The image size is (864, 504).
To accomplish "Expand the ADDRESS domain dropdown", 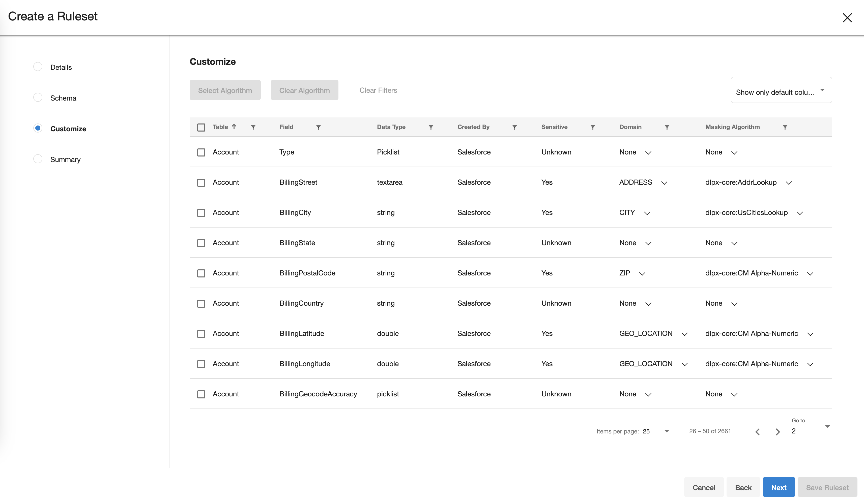I will tap(664, 183).
